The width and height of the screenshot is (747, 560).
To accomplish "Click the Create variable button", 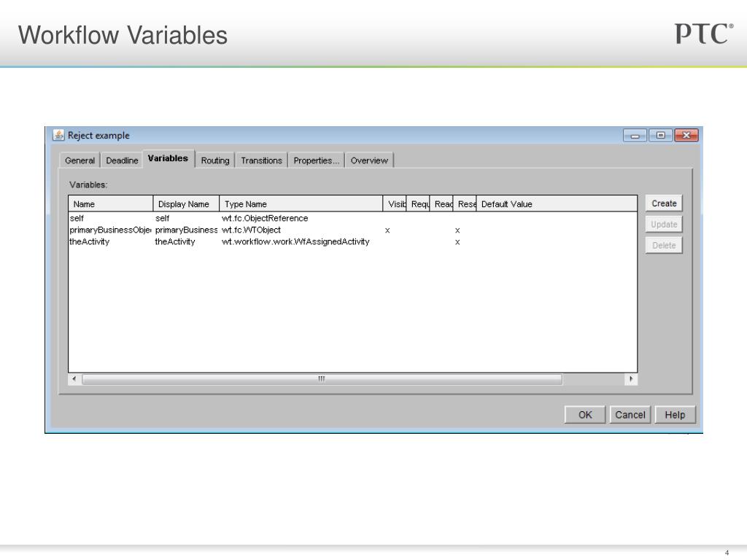I will [x=664, y=203].
